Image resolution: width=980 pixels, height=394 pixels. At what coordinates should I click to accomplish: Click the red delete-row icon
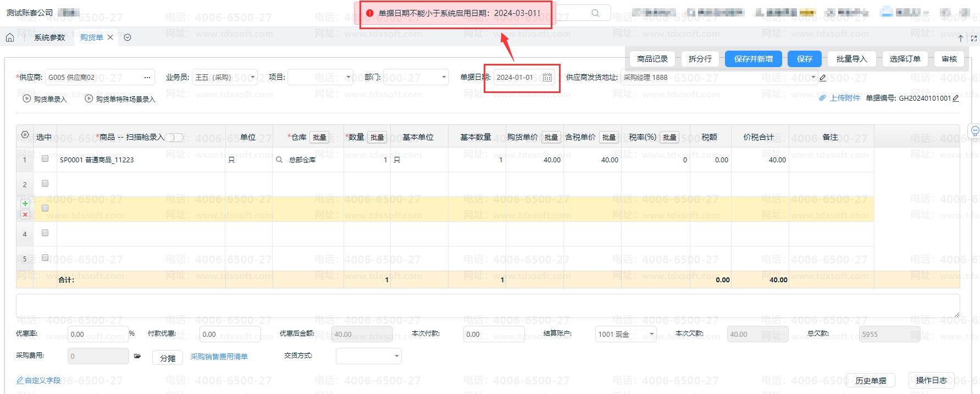point(25,215)
